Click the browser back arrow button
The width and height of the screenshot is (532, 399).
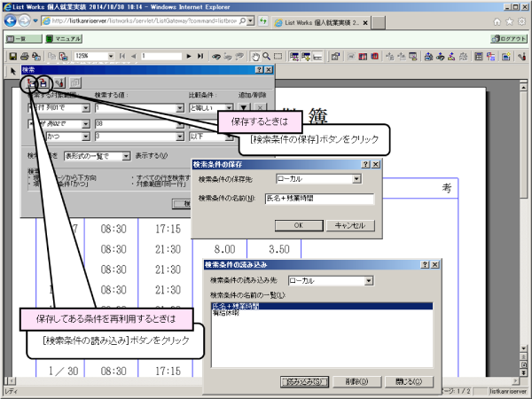pos(10,21)
